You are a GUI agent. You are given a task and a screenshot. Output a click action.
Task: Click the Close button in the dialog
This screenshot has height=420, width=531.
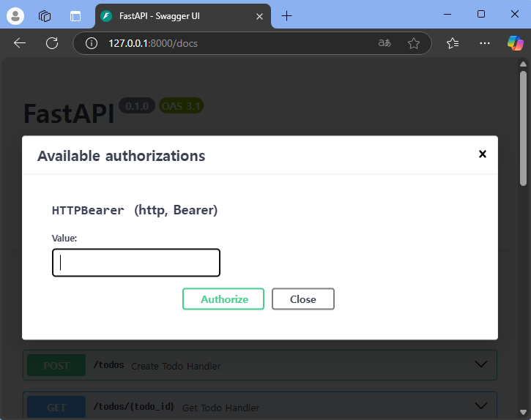[303, 299]
